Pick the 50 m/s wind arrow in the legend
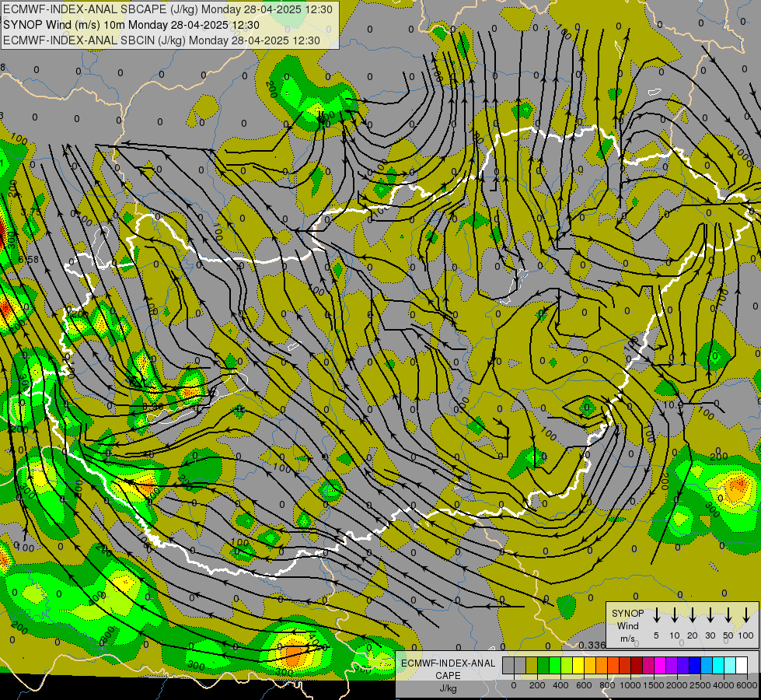The height and width of the screenshot is (700, 761). pyautogui.click(x=728, y=615)
